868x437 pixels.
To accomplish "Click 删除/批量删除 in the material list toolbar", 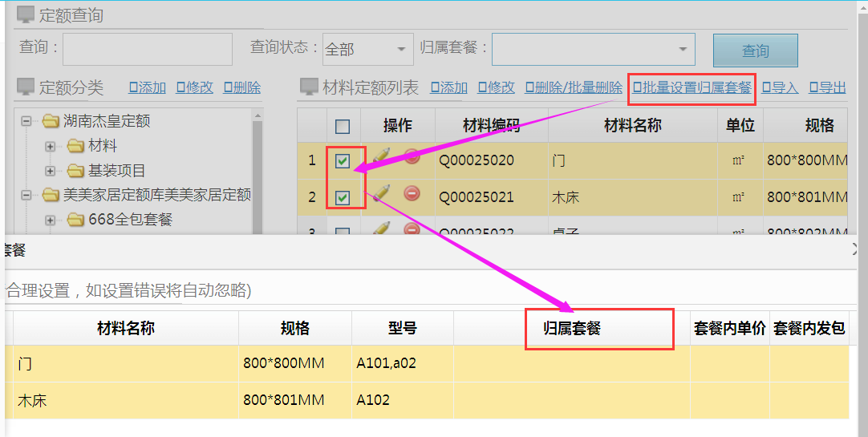I will click(574, 87).
